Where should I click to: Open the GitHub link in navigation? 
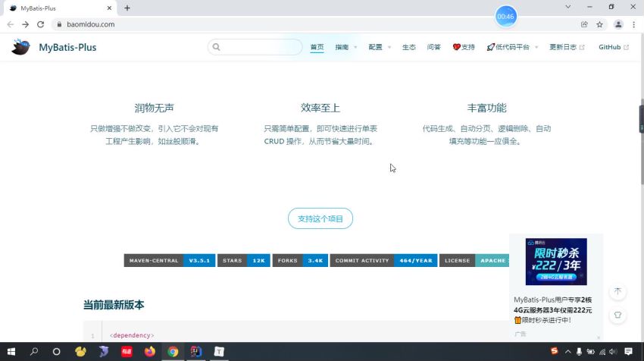click(x=614, y=47)
